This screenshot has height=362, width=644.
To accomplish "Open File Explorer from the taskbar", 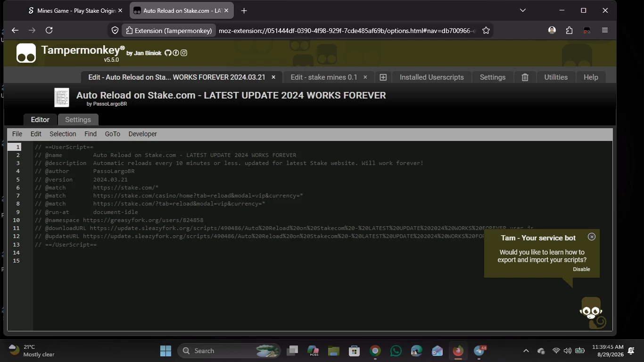I will pos(334,351).
